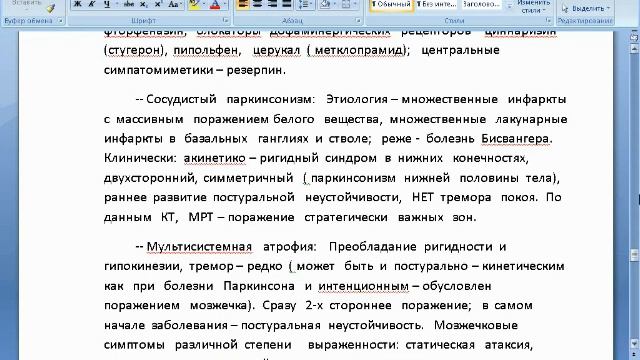Toggle italic (К) formatting
Viewport: 640px width, 360px height.
pyautogui.click(x=91, y=4)
